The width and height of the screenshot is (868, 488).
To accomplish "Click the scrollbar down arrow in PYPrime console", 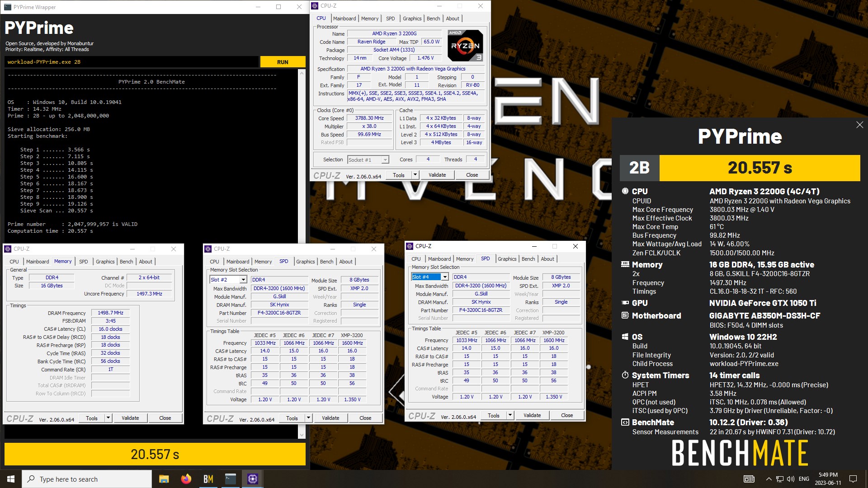I will (x=302, y=435).
